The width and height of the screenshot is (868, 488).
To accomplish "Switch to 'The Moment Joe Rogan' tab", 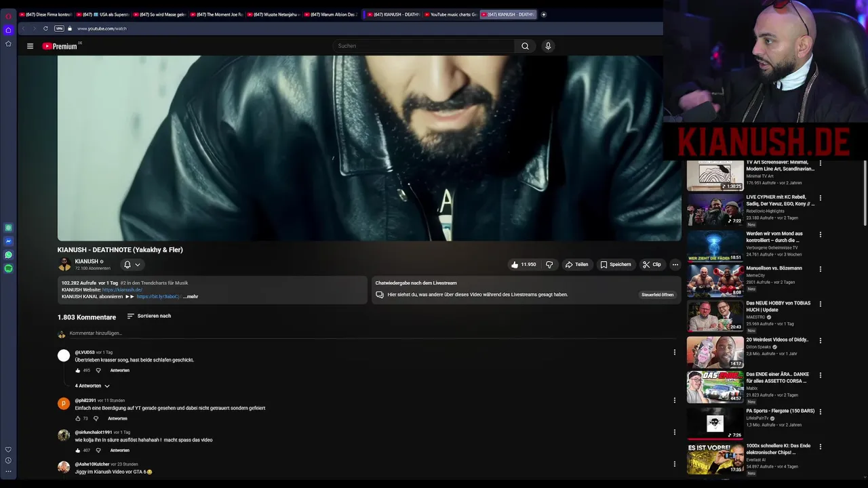I will coord(217,14).
